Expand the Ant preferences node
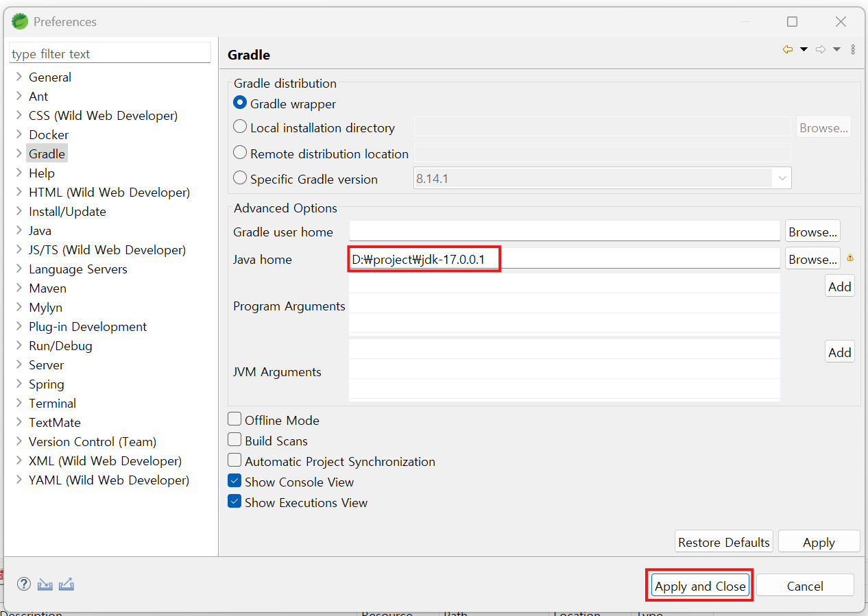Viewport: 868px width, 616px height. coord(19,96)
